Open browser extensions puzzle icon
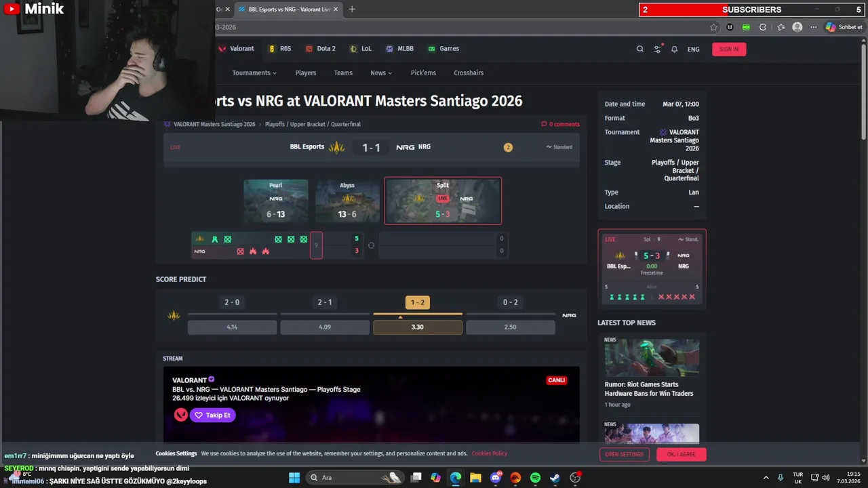868x488 pixels. click(763, 27)
